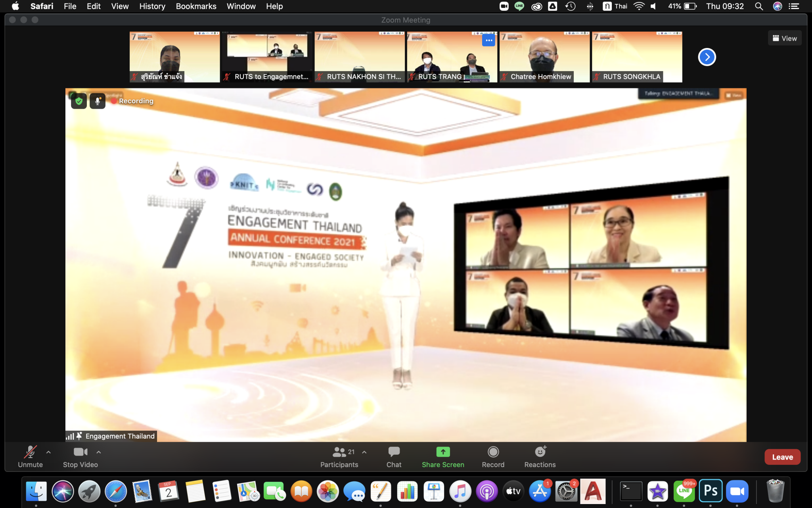
Task: Open the Help menu
Action: click(x=274, y=6)
